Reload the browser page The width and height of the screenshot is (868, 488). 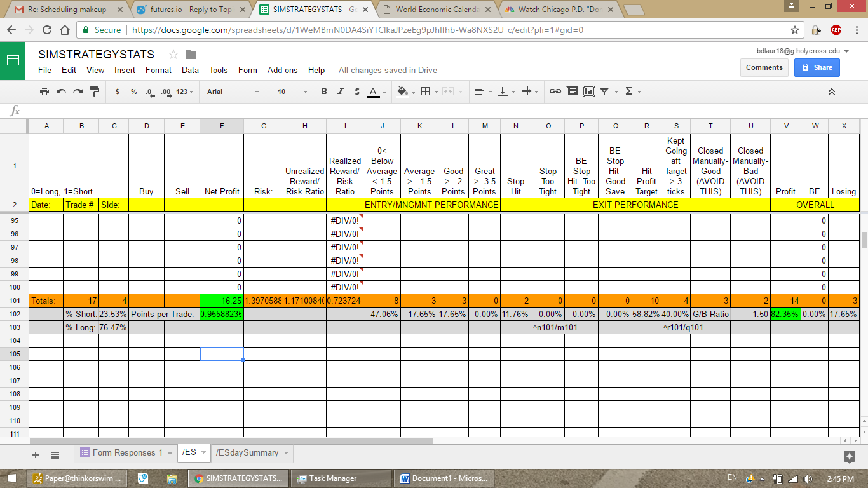(48, 30)
